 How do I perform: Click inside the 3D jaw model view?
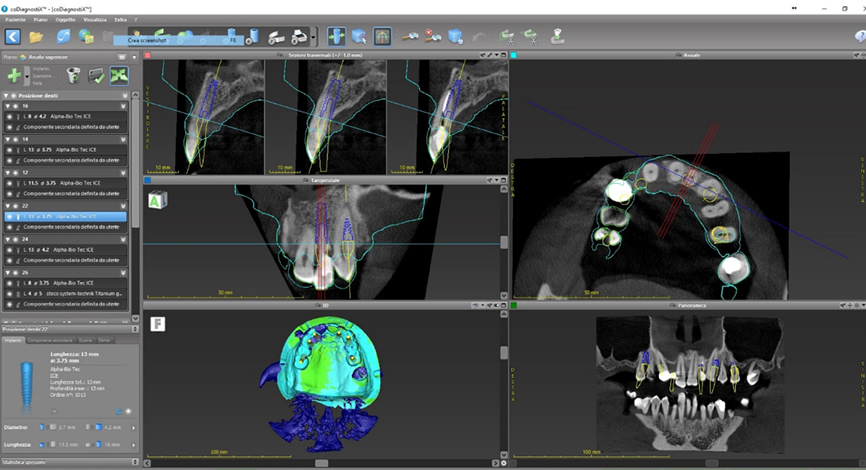click(323, 380)
